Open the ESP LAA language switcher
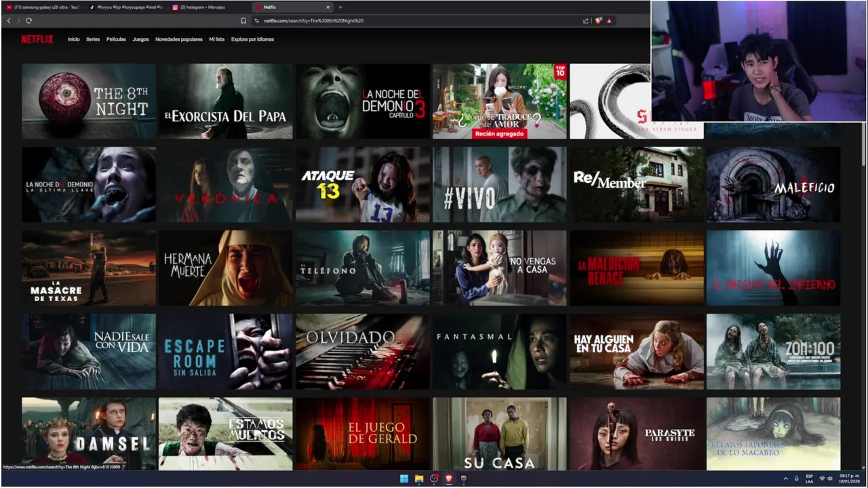The image size is (868, 488). coord(809,479)
